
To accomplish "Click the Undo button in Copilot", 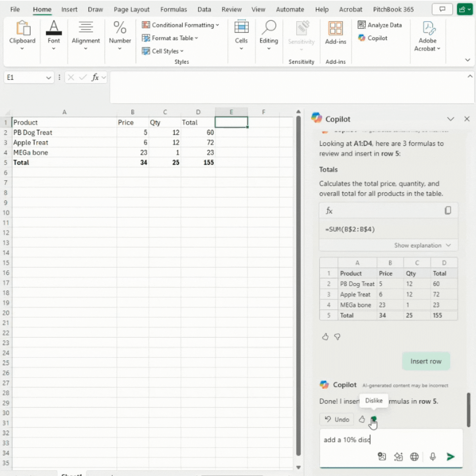I will tap(337, 419).
